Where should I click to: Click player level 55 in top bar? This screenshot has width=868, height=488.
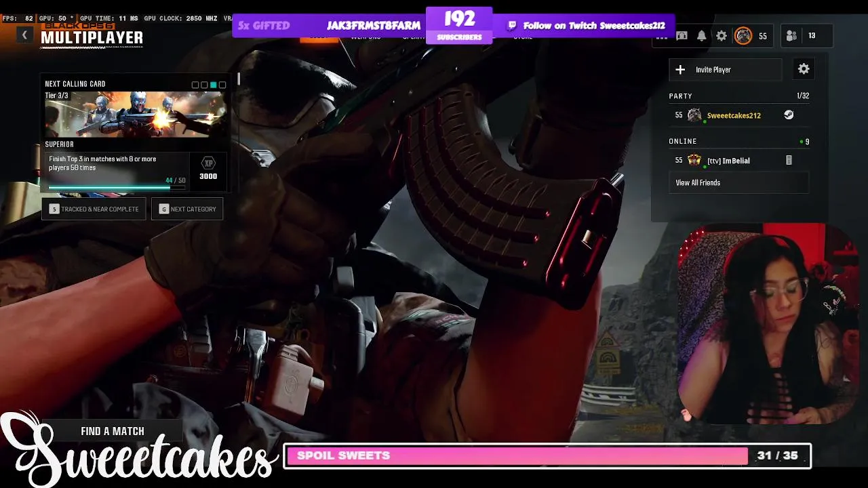click(x=763, y=36)
